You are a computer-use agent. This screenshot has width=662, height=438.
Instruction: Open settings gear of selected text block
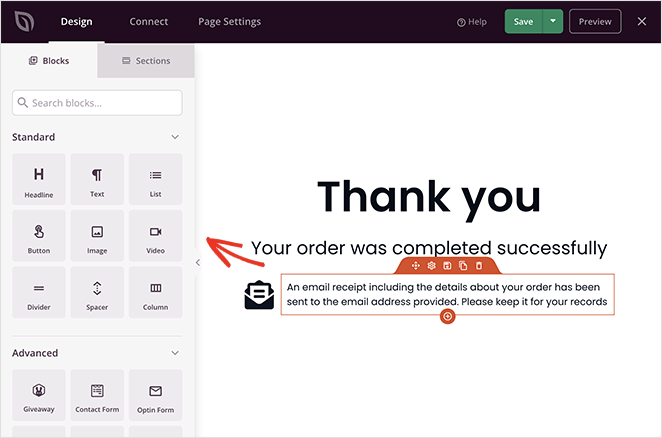[431, 266]
